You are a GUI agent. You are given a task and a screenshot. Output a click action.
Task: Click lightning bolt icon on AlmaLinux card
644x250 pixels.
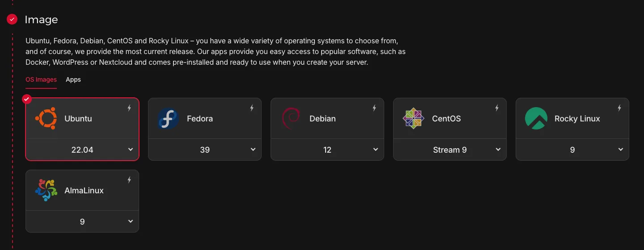[129, 179]
